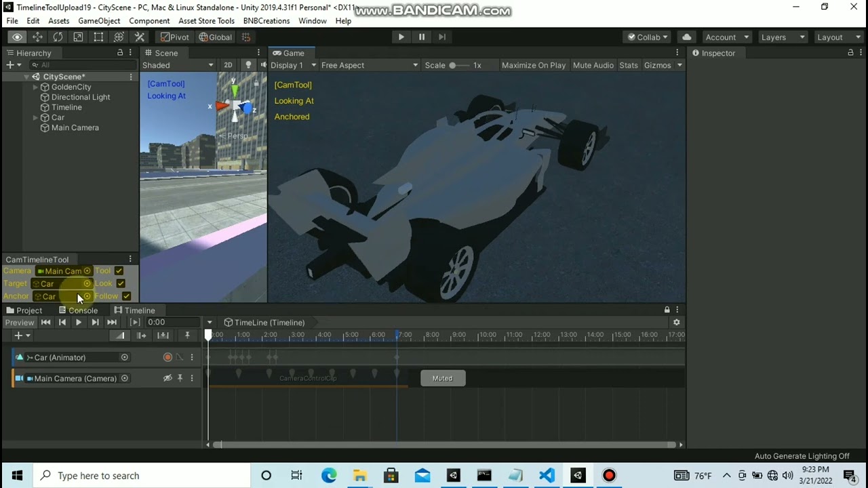Unmute the Main Camera track eye icon
The height and width of the screenshot is (488, 868).
[x=167, y=378]
